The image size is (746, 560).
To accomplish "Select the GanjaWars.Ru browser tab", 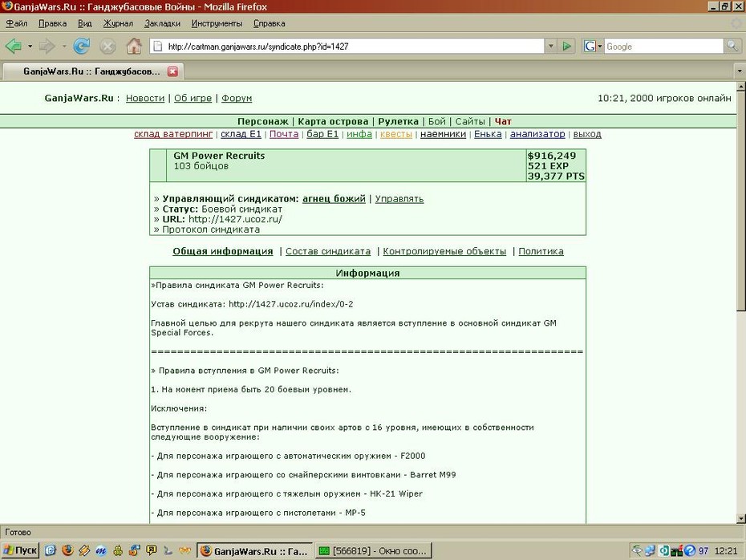I will point(93,71).
